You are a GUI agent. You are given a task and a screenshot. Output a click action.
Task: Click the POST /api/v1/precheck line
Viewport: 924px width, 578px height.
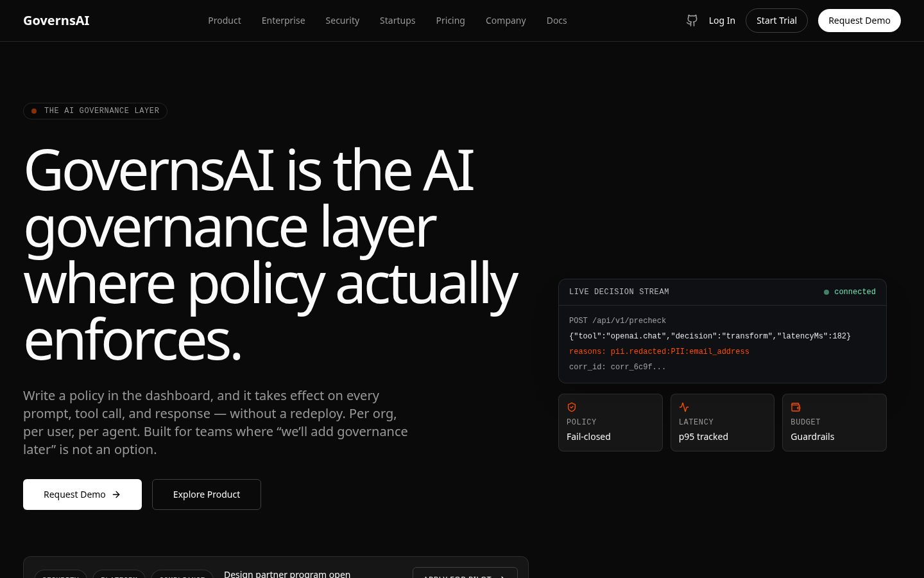617,320
